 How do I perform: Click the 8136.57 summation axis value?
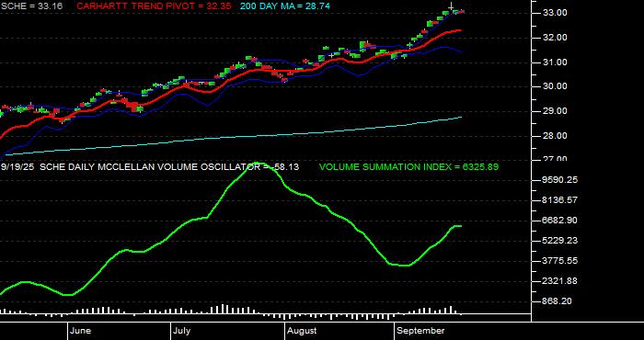(559, 200)
